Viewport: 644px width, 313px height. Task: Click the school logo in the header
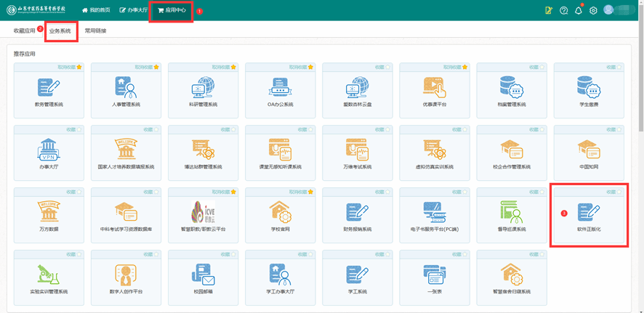(x=36, y=10)
